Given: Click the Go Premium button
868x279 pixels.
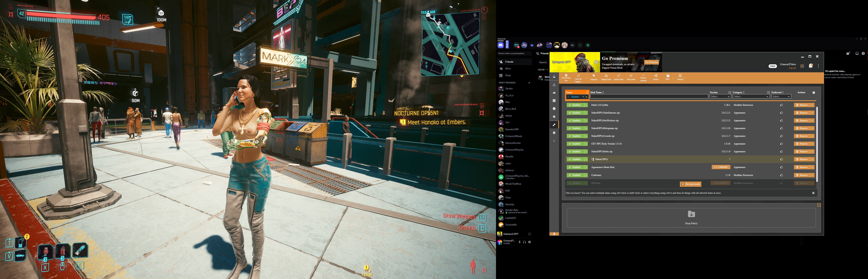Looking at the screenshot, I should pyautogui.click(x=651, y=62).
